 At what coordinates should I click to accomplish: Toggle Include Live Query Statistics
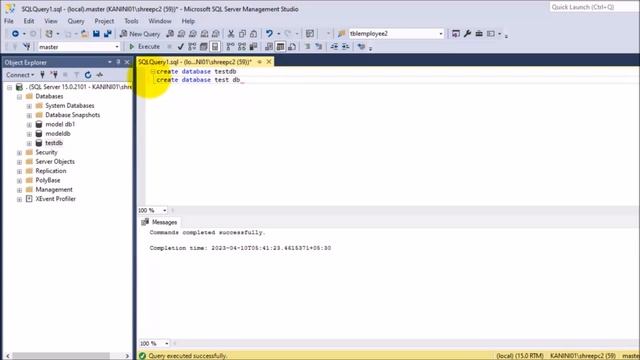[242, 47]
